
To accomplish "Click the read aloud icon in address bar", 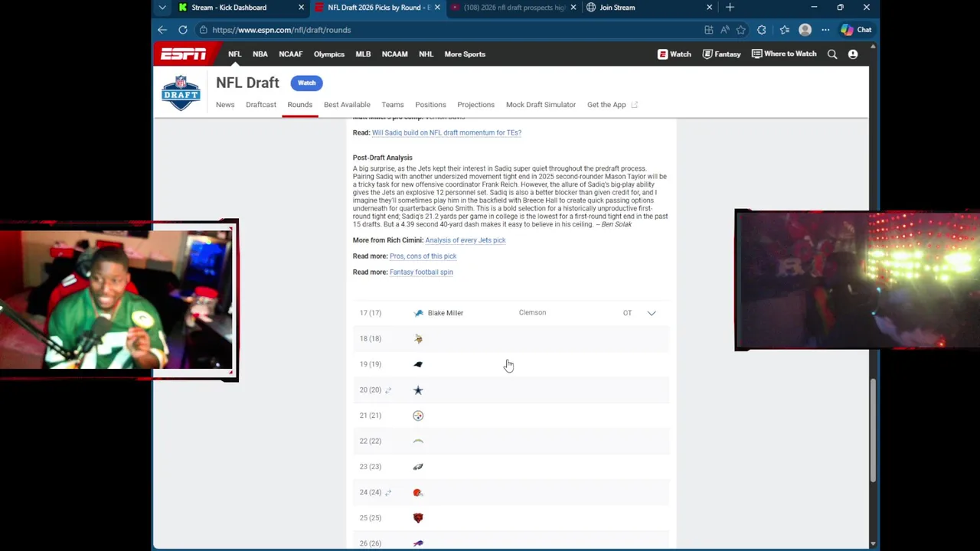I will pyautogui.click(x=724, y=30).
